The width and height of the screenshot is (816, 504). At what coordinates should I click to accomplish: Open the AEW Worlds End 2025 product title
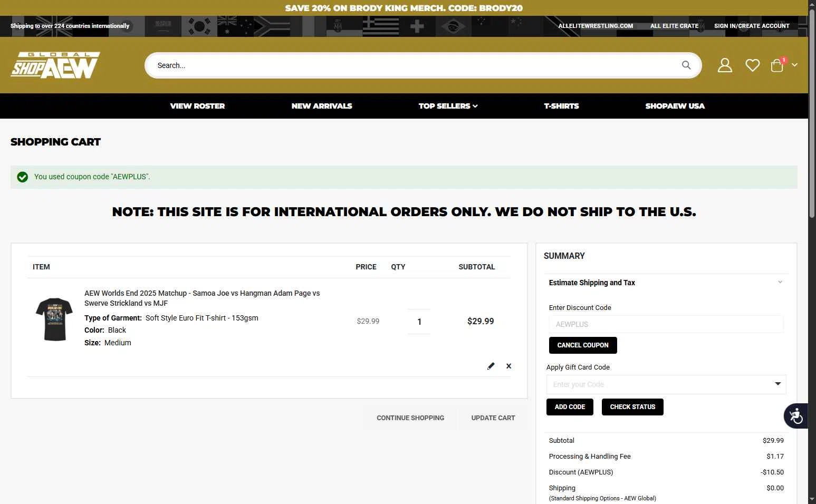tap(202, 298)
